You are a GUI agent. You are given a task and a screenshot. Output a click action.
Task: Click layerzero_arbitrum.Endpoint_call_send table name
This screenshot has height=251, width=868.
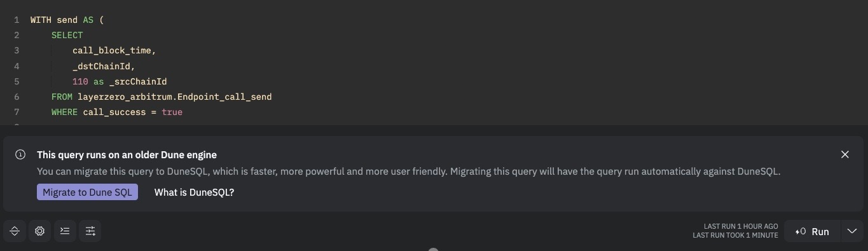click(175, 97)
